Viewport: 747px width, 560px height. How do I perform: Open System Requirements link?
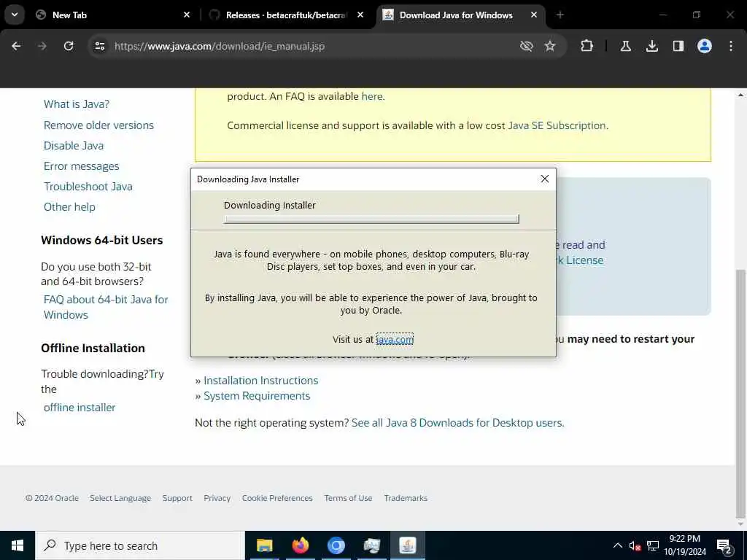(x=257, y=396)
